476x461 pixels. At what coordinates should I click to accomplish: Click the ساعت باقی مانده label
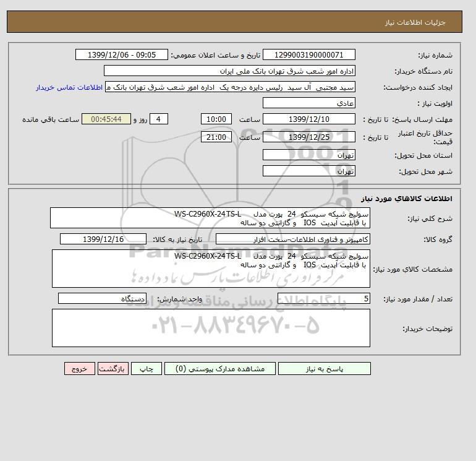pyautogui.click(x=51, y=119)
